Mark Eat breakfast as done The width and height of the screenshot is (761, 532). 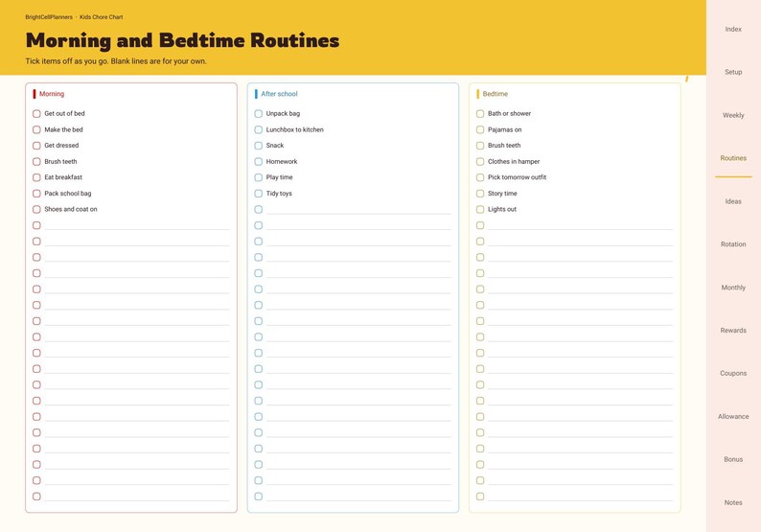36,177
